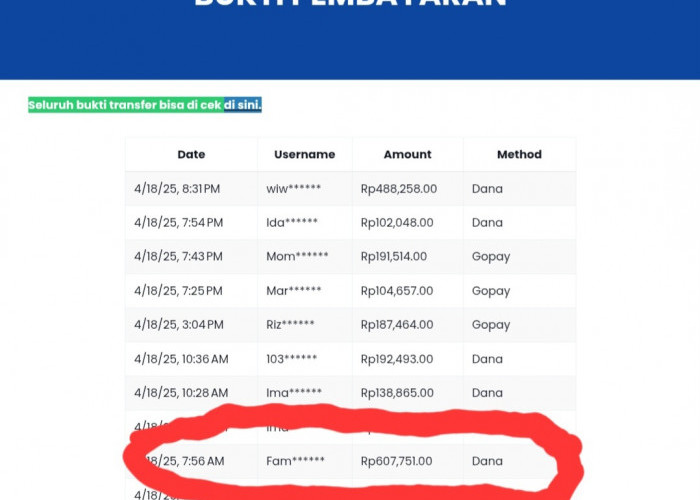Select username wiw****** in the table
Screen dimensions: 700x500
point(293,188)
